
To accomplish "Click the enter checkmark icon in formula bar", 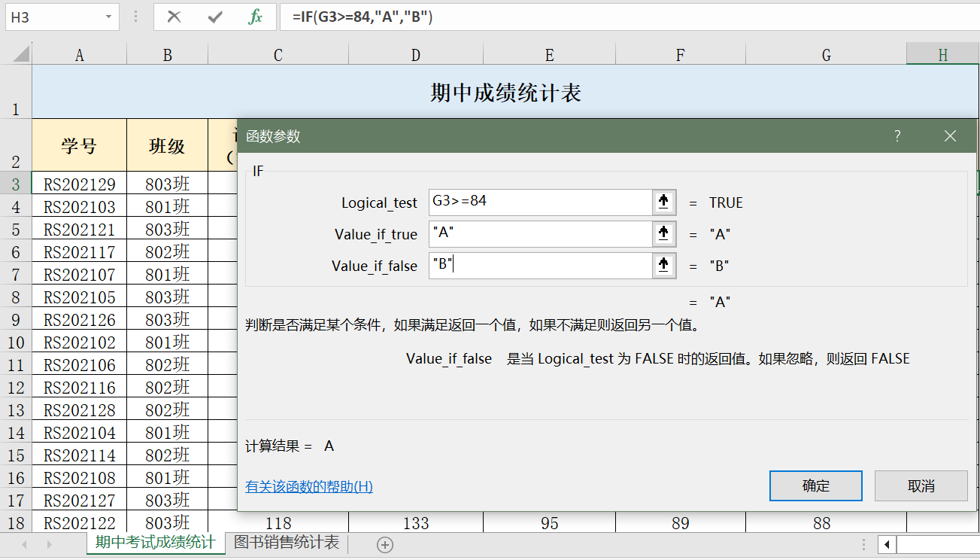I will coord(215,17).
